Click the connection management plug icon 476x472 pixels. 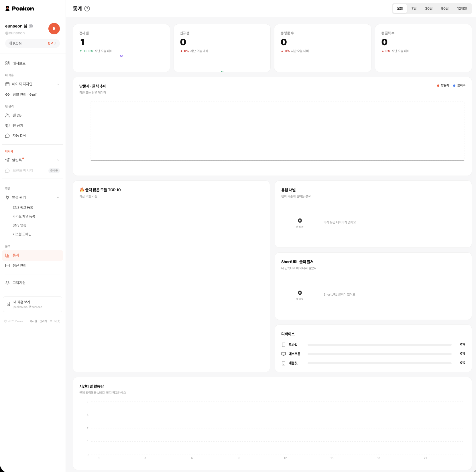(7, 197)
